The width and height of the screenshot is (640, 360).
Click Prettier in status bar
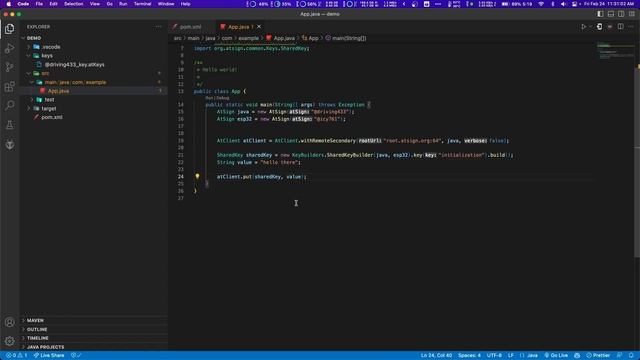pos(598,356)
